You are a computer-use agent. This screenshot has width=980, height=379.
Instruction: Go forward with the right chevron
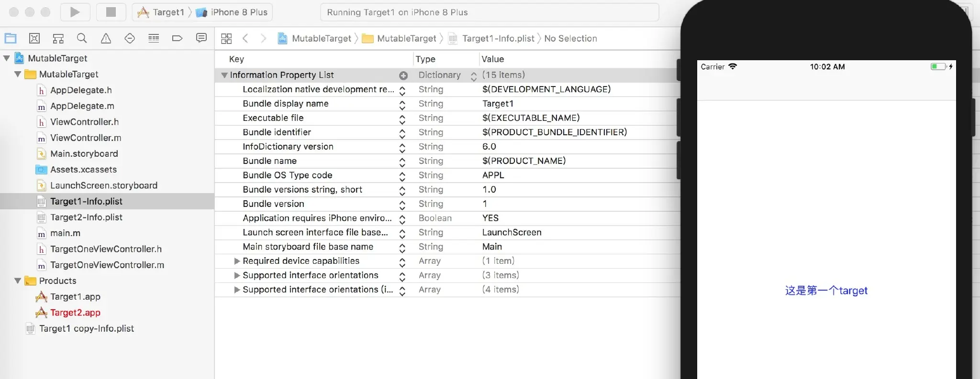pyautogui.click(x=263, y=38)
